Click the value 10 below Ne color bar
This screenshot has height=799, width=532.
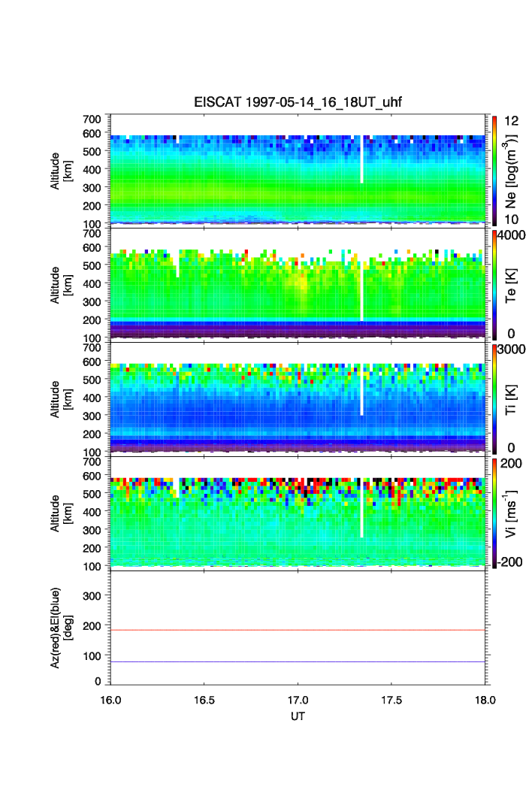511,219
